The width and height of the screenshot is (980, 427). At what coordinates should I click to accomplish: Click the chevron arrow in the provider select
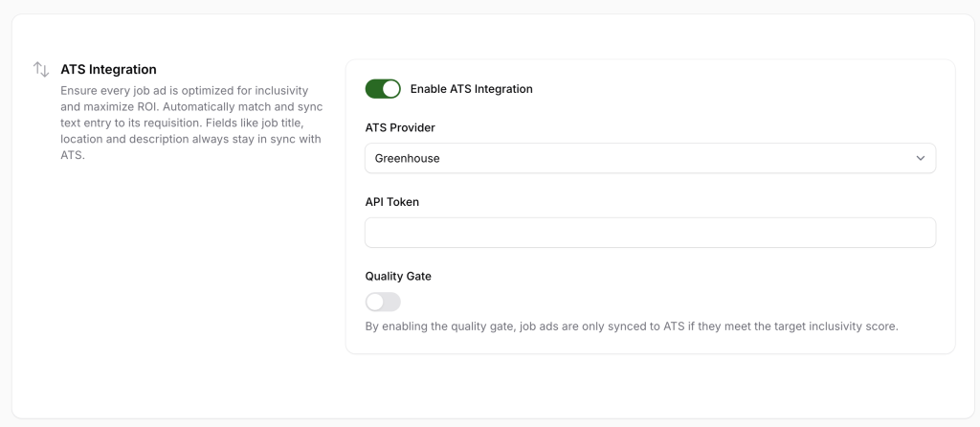tap(920, 158)
